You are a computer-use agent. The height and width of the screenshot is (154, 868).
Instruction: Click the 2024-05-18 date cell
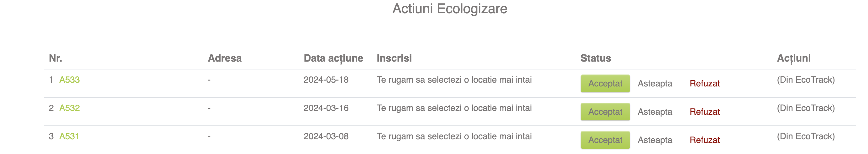(326, 80)
